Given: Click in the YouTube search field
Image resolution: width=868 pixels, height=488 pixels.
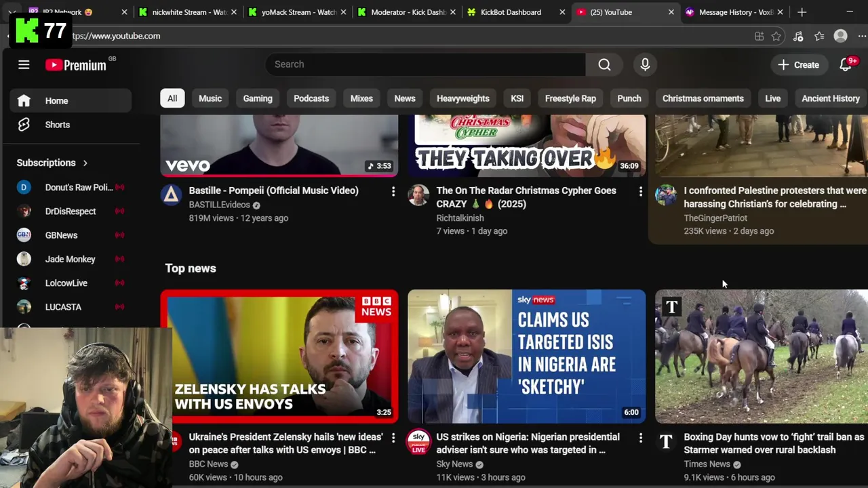Looking at the screenshot, I should 425,64.
